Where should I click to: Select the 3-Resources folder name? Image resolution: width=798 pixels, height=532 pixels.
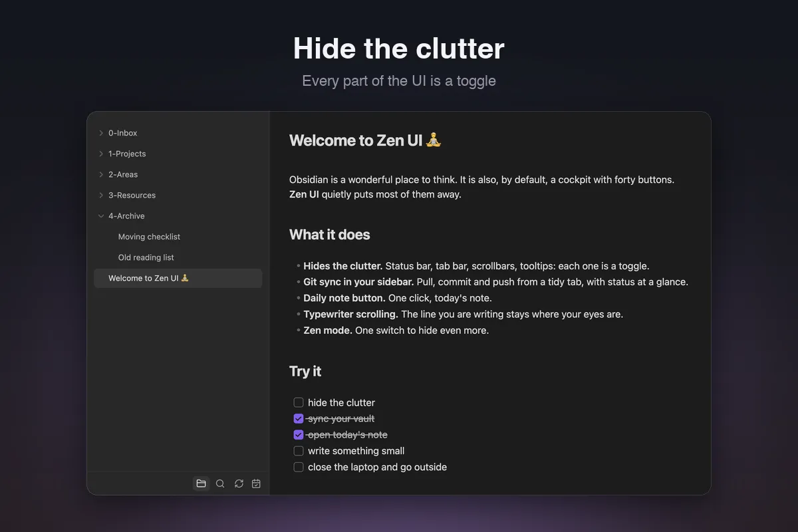click(x=132, y=195)
